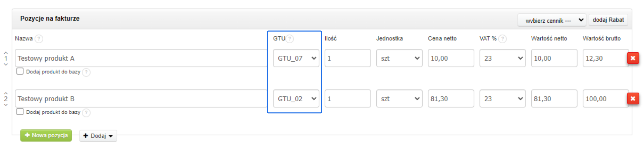Change unit szt for product B
Viewport: 644px width, 151px height.
tap(399, 99)
